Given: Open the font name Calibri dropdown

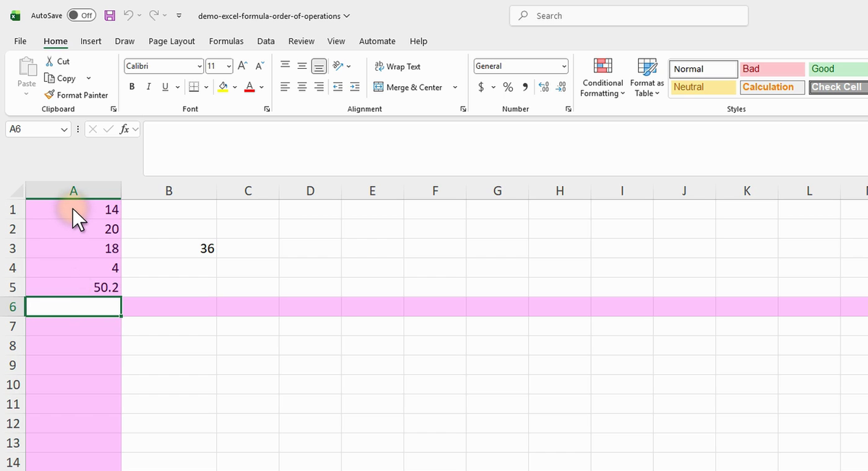Looking at the screenshot, I should point(200,66).
